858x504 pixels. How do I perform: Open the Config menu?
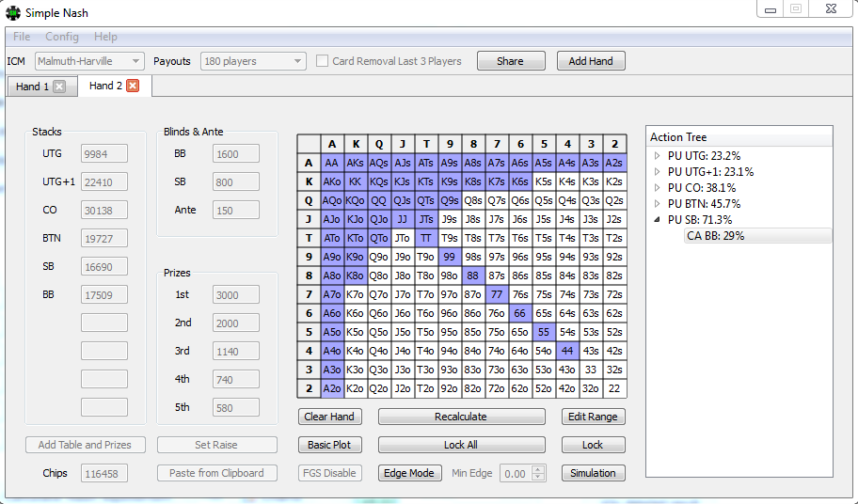pyautogui.click(x=62, y=37)
